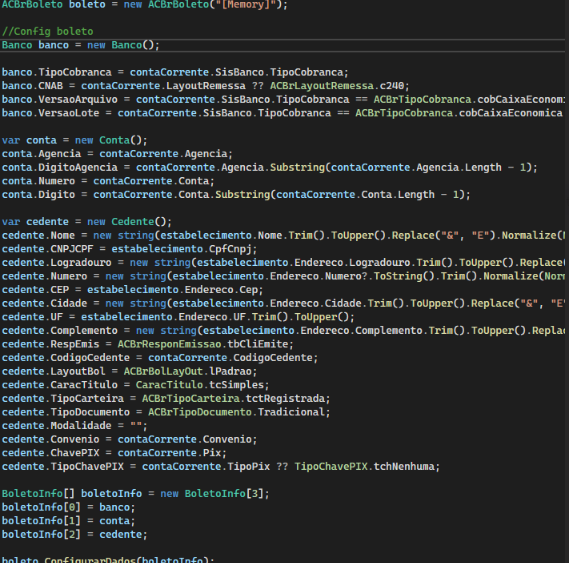
Task: Click the 'conta.Agencia = contaCorrente.Agencia' line
Action: coord(117,154)
